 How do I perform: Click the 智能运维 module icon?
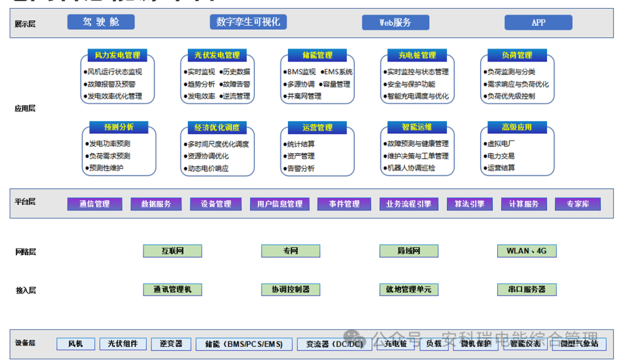point(417,127)
